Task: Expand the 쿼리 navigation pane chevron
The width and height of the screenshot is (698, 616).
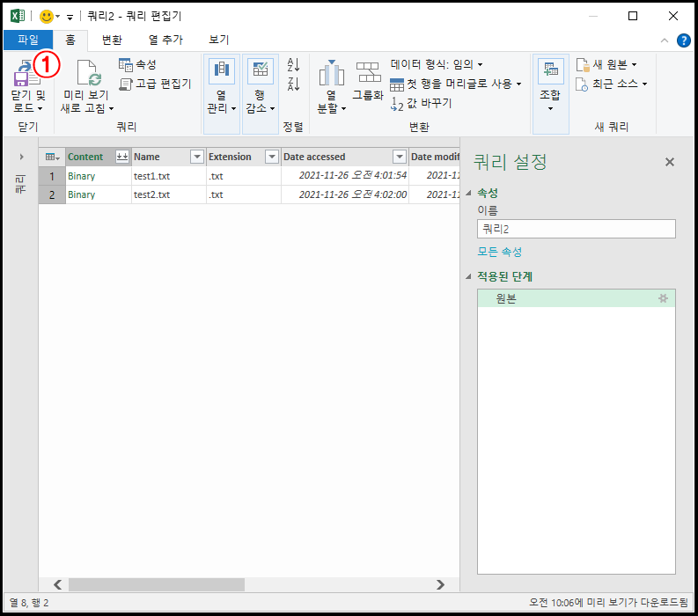Action: coord(21,157)
